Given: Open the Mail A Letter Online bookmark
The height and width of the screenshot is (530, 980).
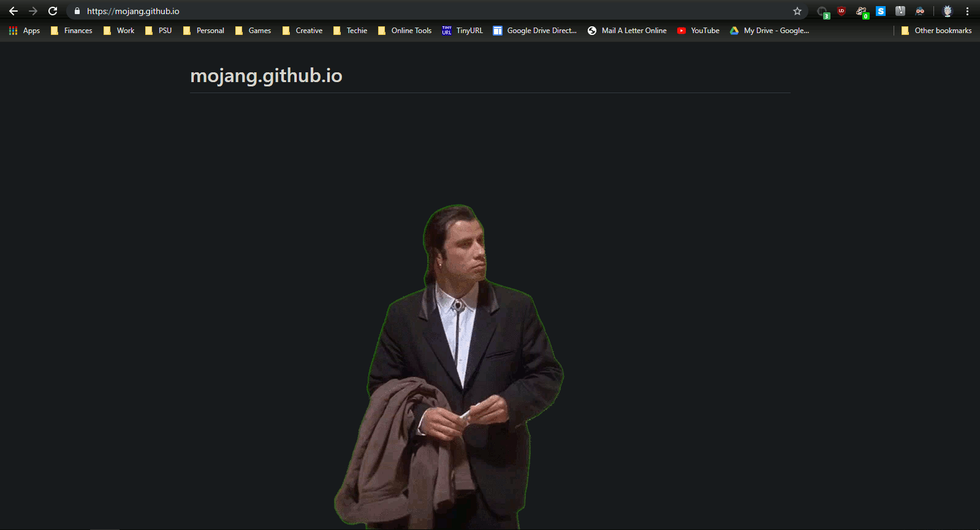Looking at the screenshot, I should point(627,31).
